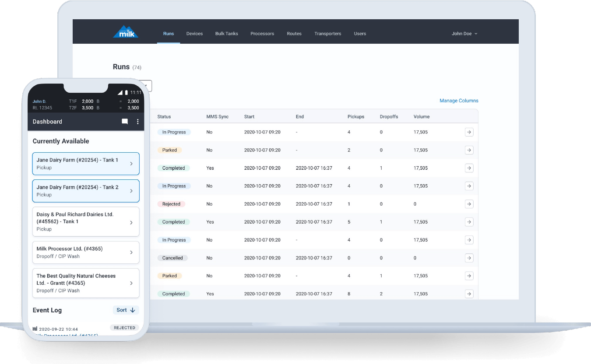Open the Routes tab
The image size is (591, 364).
294,33
